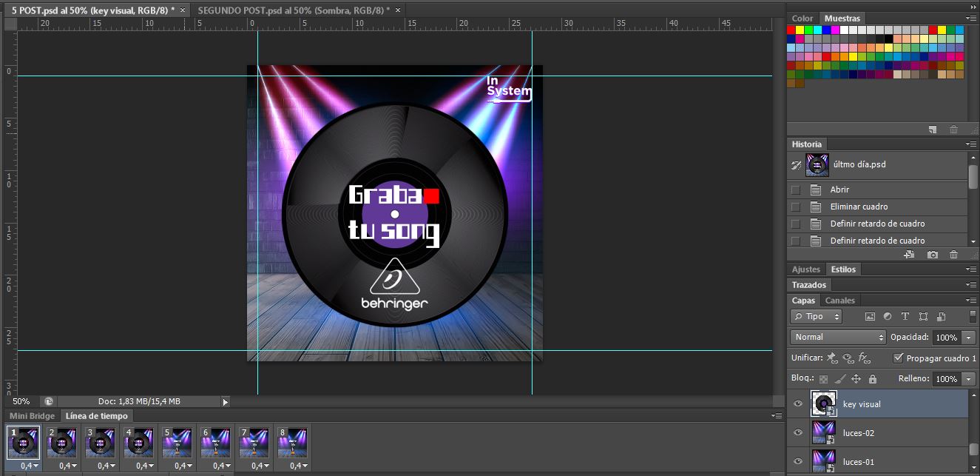
Task: Pick the yellow swatch in Muestras top row
Action: (x=800, y=30)
